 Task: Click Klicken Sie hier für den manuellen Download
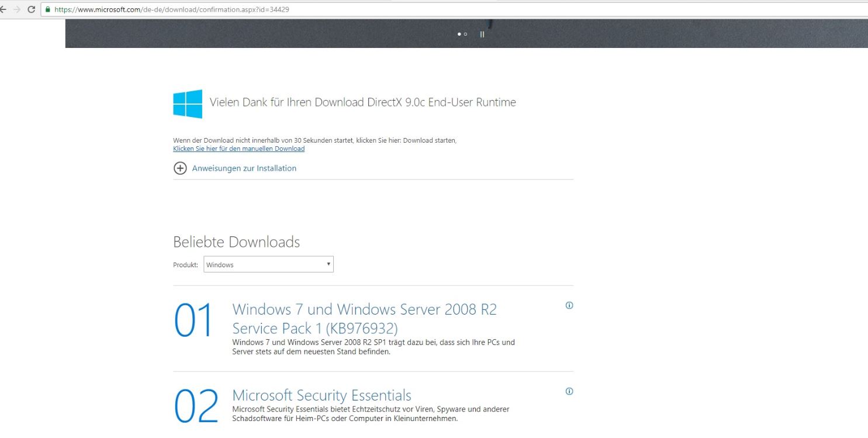(238, 149)
